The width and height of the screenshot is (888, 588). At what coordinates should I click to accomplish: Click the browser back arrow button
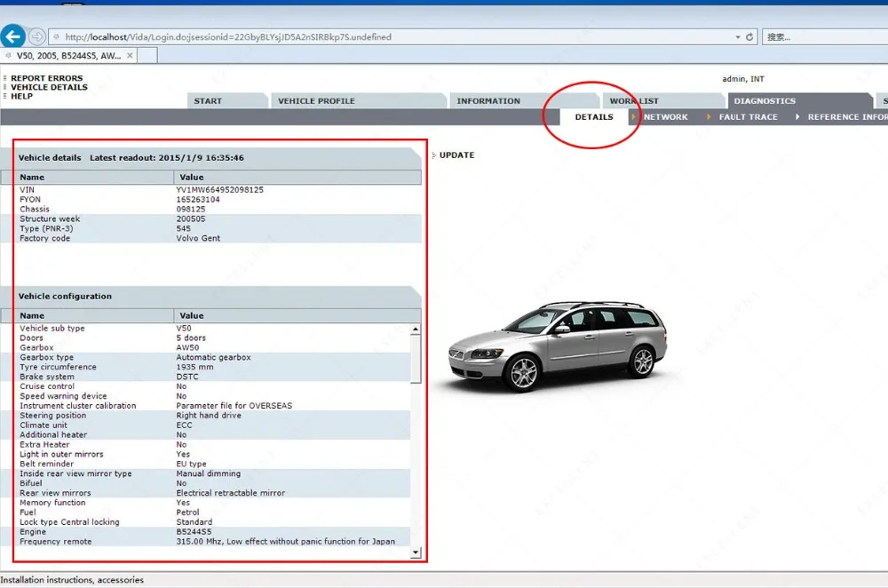(x=13, y=36)
